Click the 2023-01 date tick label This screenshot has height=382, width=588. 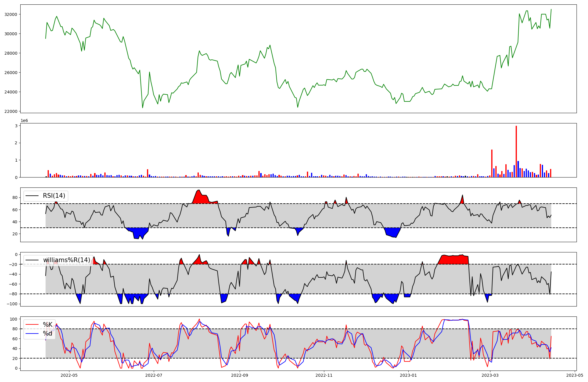408,375
